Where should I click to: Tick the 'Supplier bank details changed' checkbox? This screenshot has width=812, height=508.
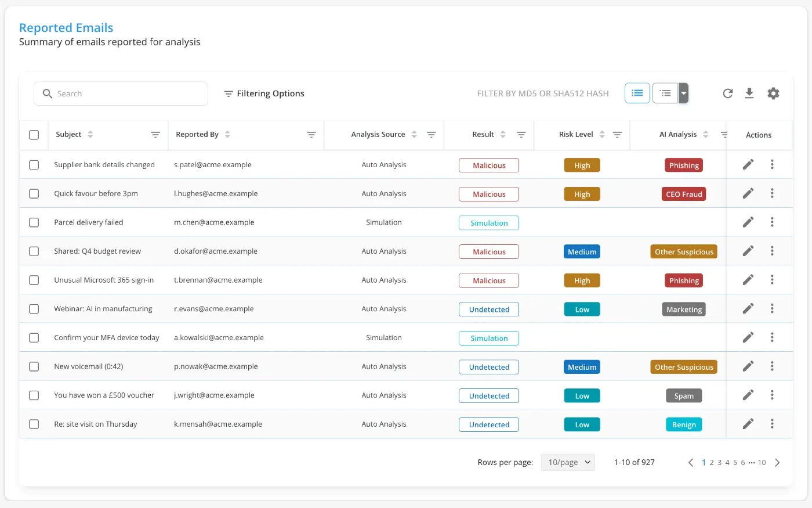(34, 165)
